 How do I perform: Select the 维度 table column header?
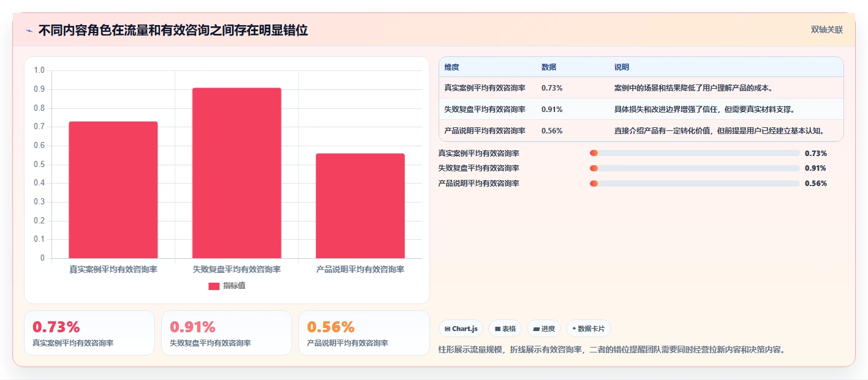pos(452,67)
